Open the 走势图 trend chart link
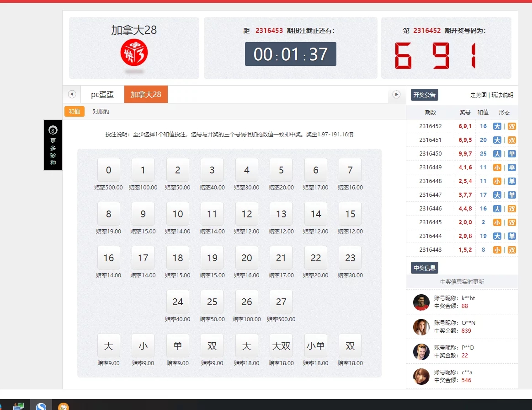532x410 pixels. coord(478,95)
